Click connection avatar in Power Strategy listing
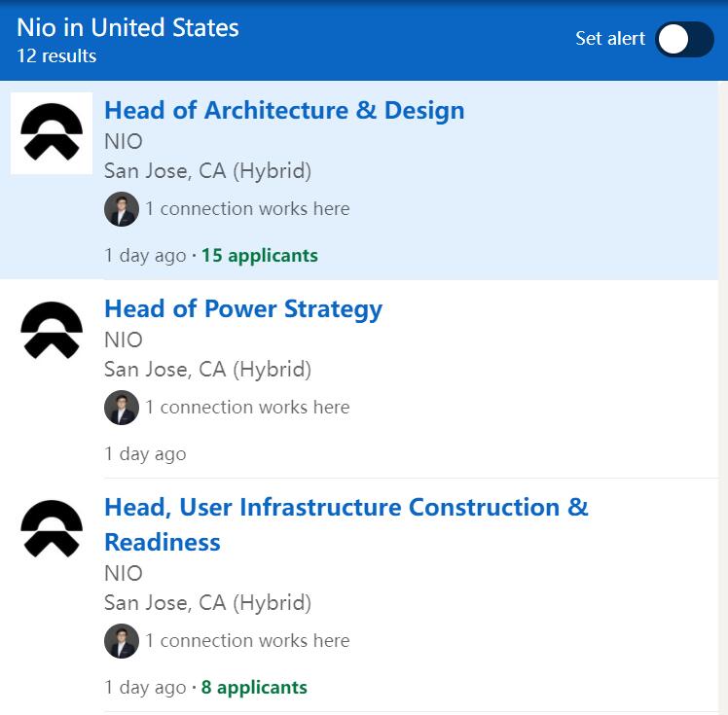Screen dimensions: 728x715 (122, 408)
